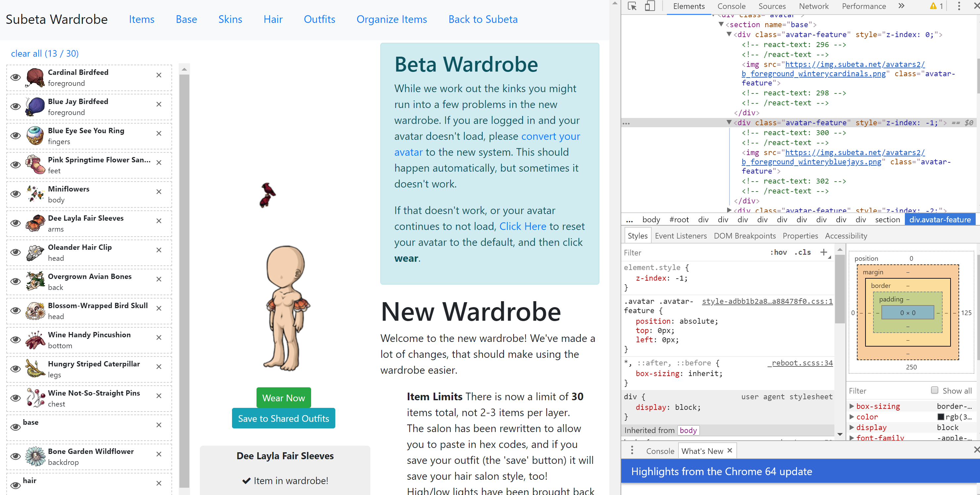Open the Event Listeners tab
This screenshot has height=495, width=980.
(x=680, y=236)
